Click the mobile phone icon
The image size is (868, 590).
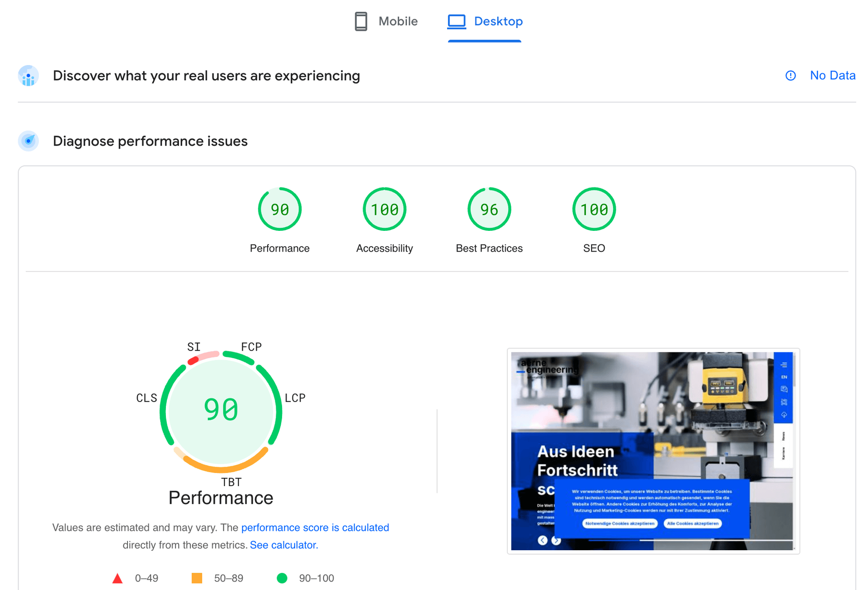pos(361,21)
